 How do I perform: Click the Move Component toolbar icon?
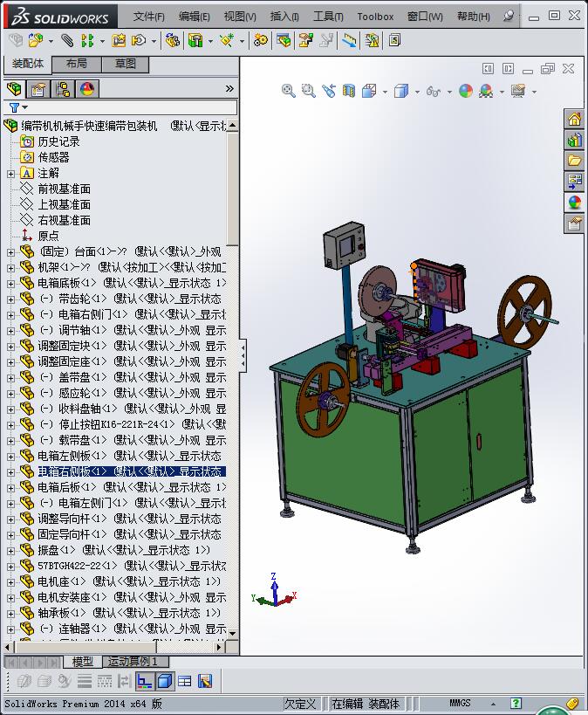139,41
